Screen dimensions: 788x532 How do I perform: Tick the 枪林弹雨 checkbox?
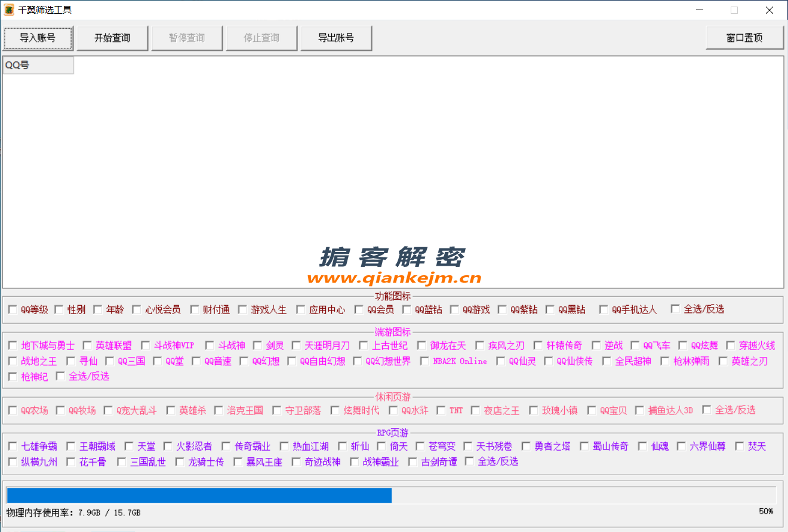point(665,361)
